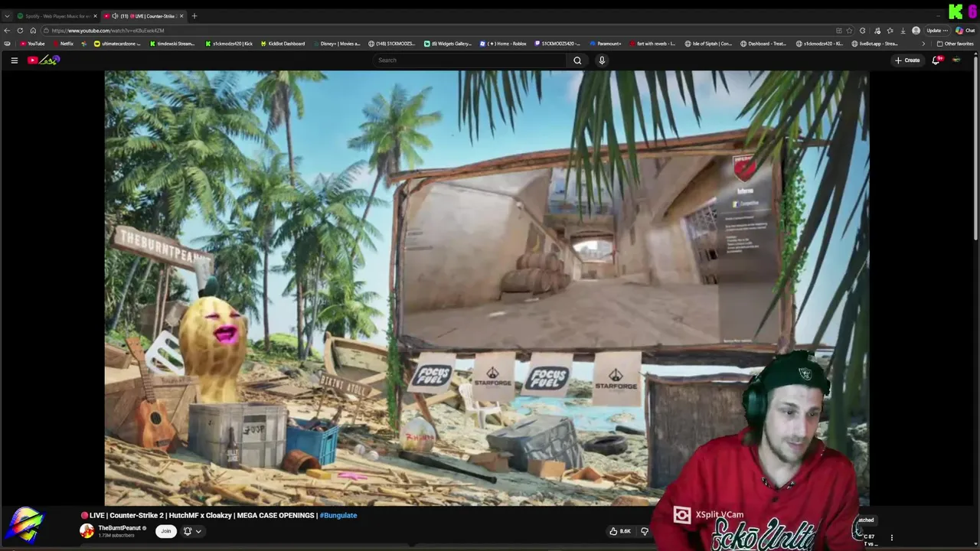This screenshot has height=551, width=980.
Task: Open the YouTube guide hamburger menu
Action: 14,60
